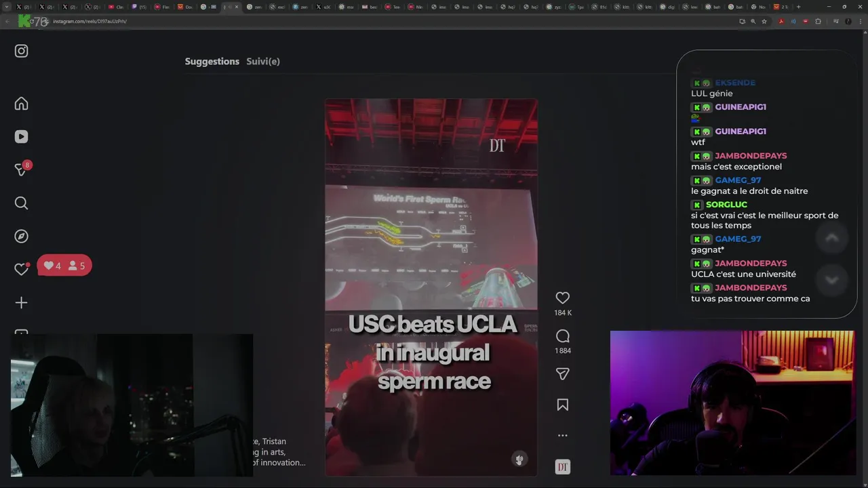Save the reel with bookmark icon

click(562, 405)
